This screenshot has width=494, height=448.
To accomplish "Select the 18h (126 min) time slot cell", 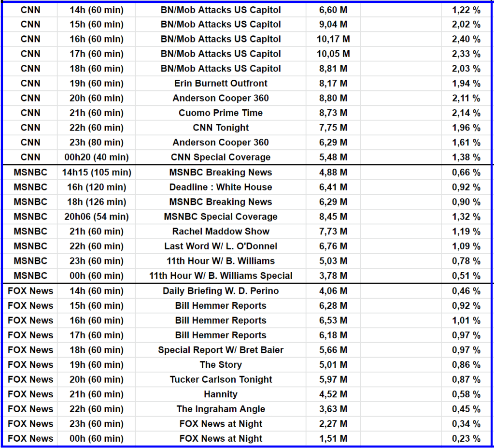I will (x=97, y=202).
